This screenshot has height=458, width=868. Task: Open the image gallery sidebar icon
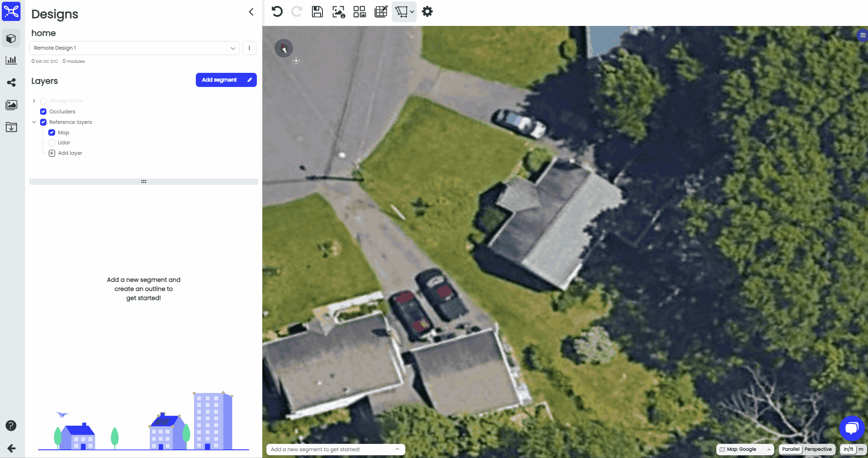(x=11, y=105)
